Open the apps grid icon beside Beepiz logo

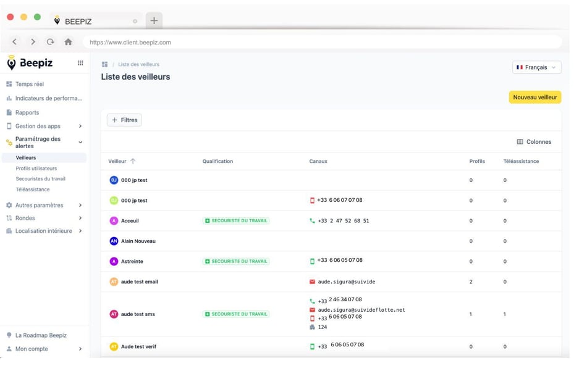coord(80,63)
